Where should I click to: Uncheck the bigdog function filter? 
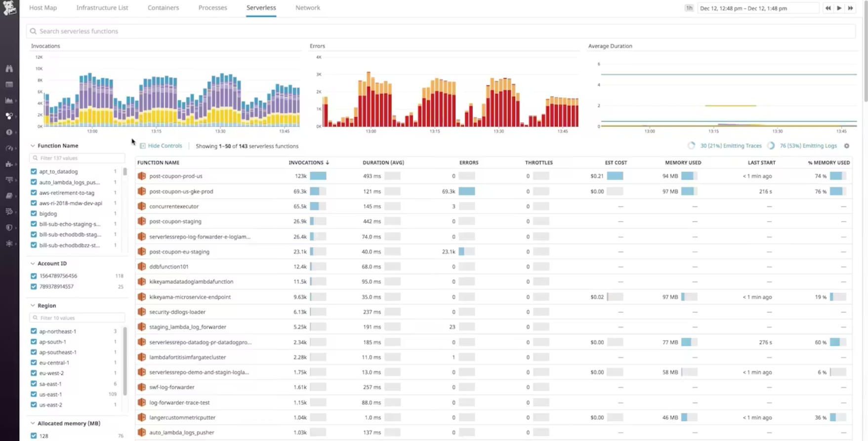point(34,213)
